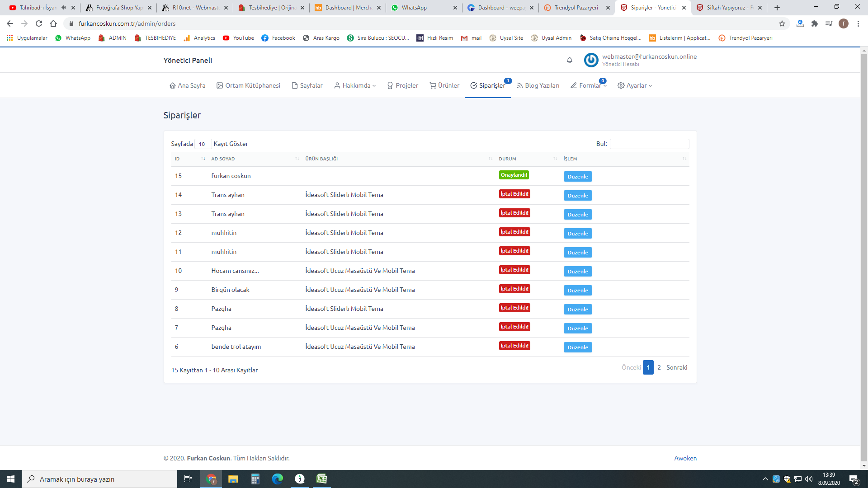This screenshot has width=868, height=488.
Task: Open Calculator from the taskbar
Action: click(x=255, y=479)
